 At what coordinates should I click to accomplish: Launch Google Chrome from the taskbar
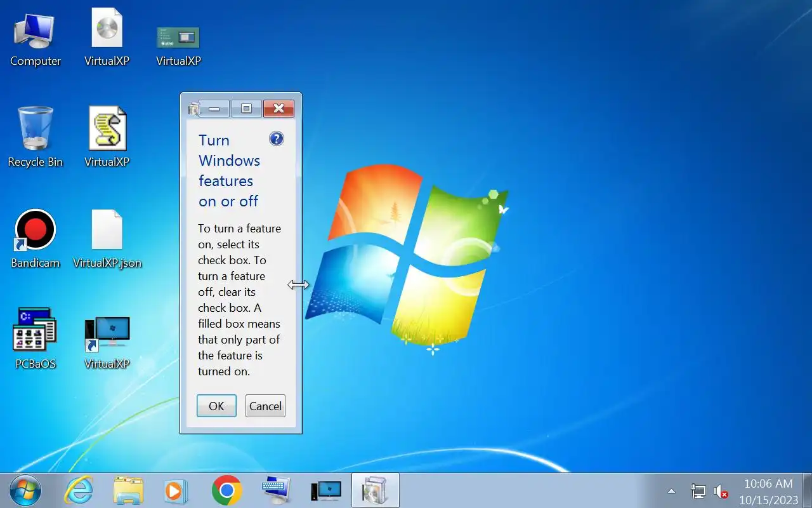[226, 490]
